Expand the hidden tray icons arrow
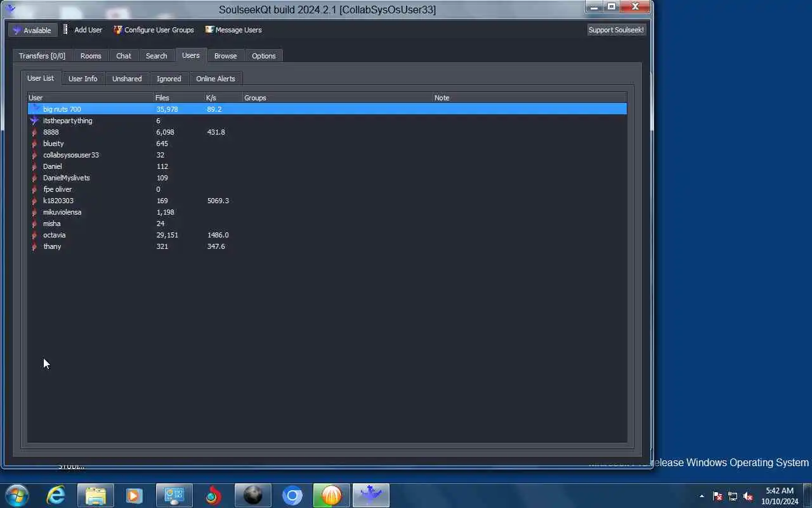812x508 pixels. tap(702, 496)
